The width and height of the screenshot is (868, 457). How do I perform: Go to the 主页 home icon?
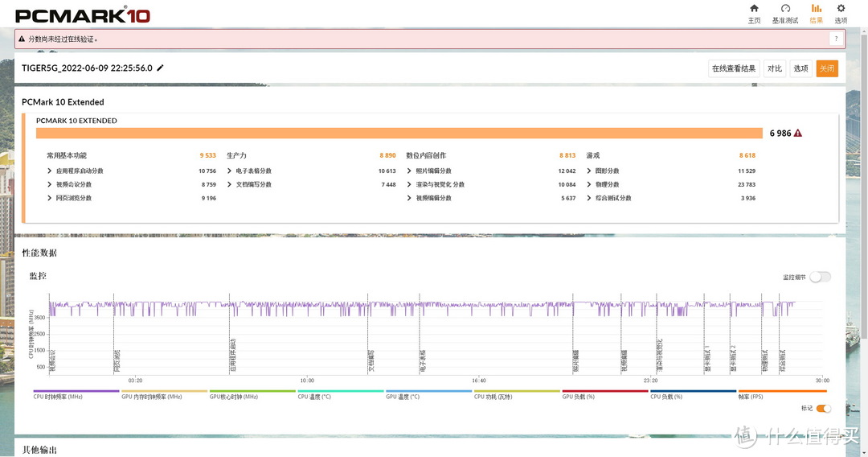pos(754,8)
